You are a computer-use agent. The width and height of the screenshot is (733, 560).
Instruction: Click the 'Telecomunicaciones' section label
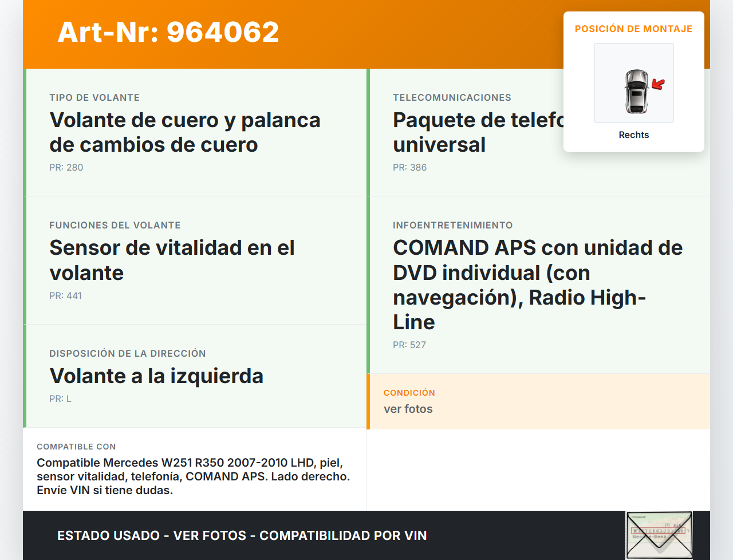[x=452, y=97]
